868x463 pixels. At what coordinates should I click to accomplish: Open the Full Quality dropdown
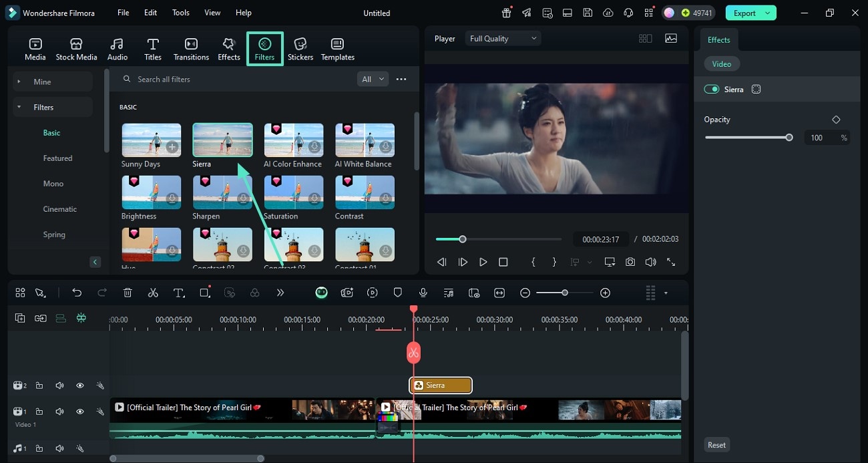pyautogui.click(x=503, y=39)
